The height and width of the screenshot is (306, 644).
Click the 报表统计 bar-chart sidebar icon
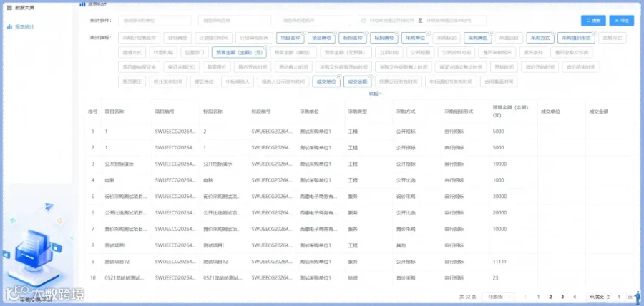click(x=9, y=26)
